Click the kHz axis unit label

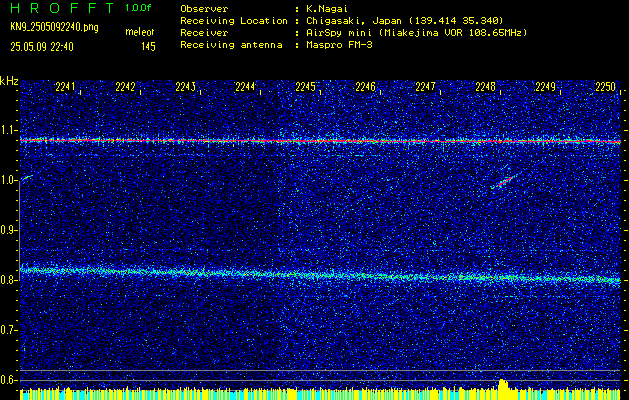pyautogui.click(x=9, y=81)
